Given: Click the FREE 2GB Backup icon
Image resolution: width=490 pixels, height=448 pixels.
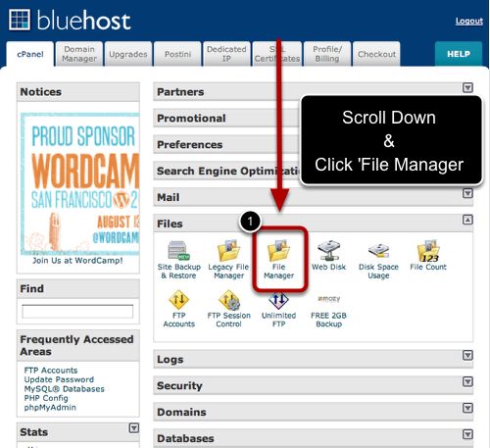Looking at the screenshot, I should pos(328,311).
